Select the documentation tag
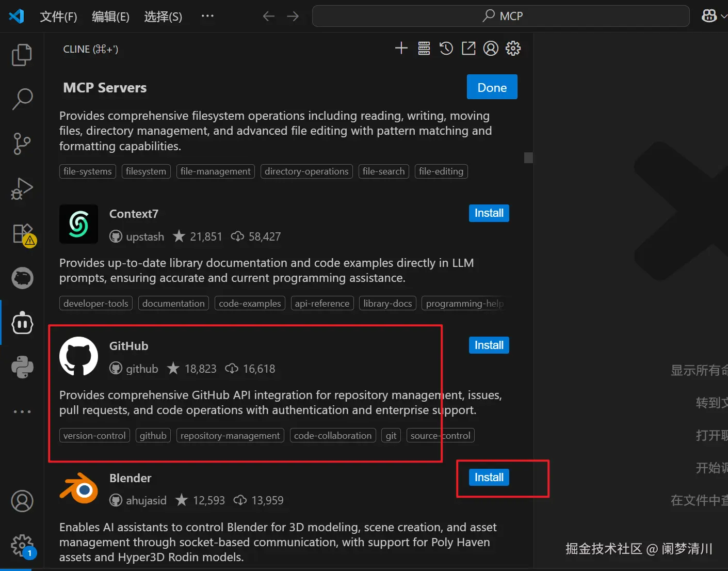Image resolution: width=728 pixels, height=571 pixels. 173,304
